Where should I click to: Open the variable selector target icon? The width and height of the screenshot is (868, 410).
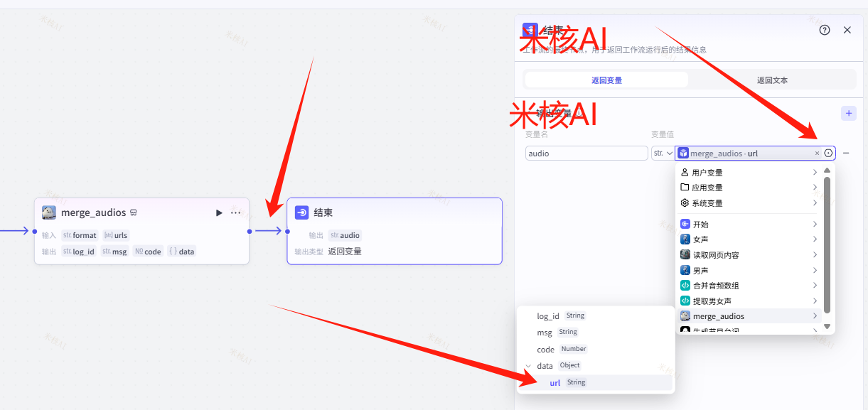pos(828,153)
